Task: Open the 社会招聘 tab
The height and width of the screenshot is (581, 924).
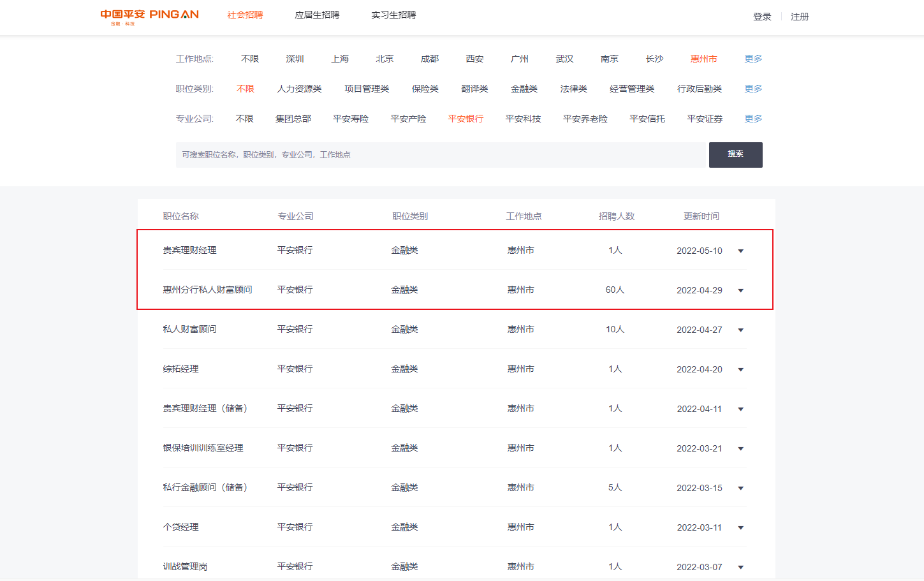Action: click(x=245, y=15)
